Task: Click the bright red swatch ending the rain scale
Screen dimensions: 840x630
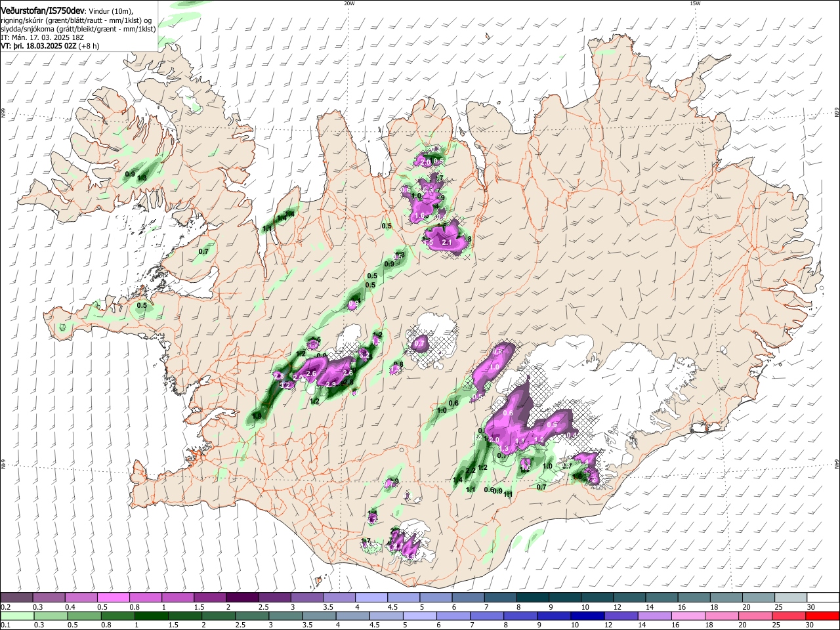Action: point(822,616)
